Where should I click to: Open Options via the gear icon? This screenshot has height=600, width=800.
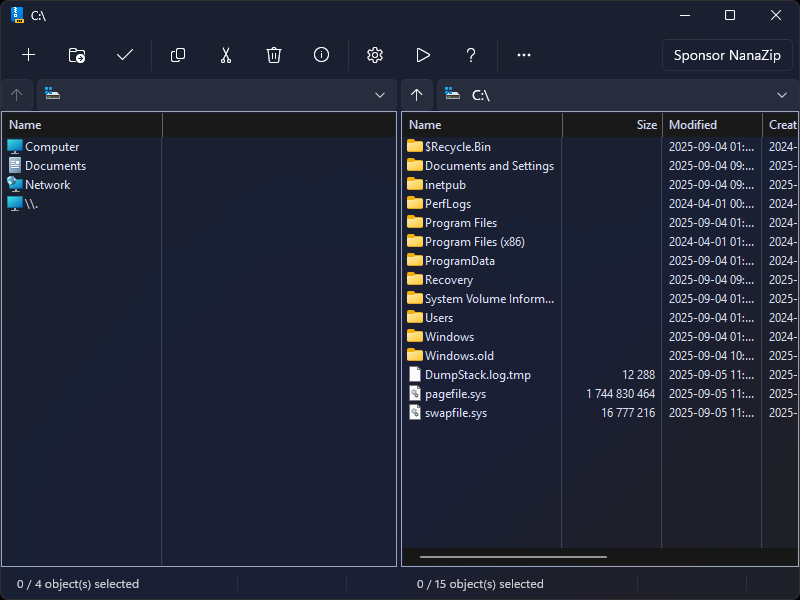375,55
